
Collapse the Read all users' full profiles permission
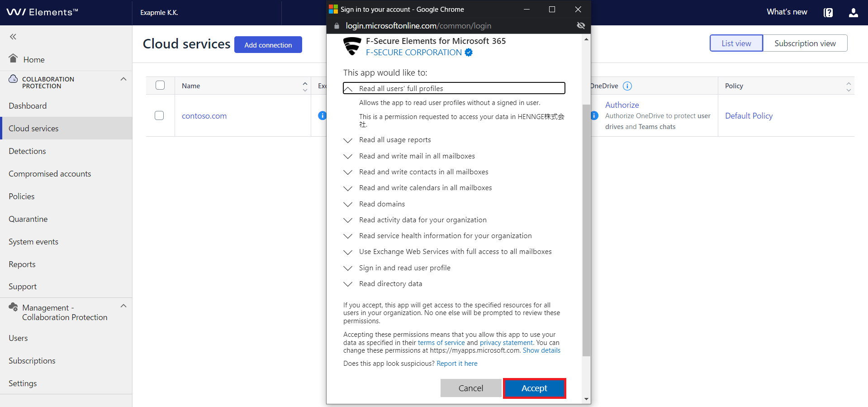454,88
